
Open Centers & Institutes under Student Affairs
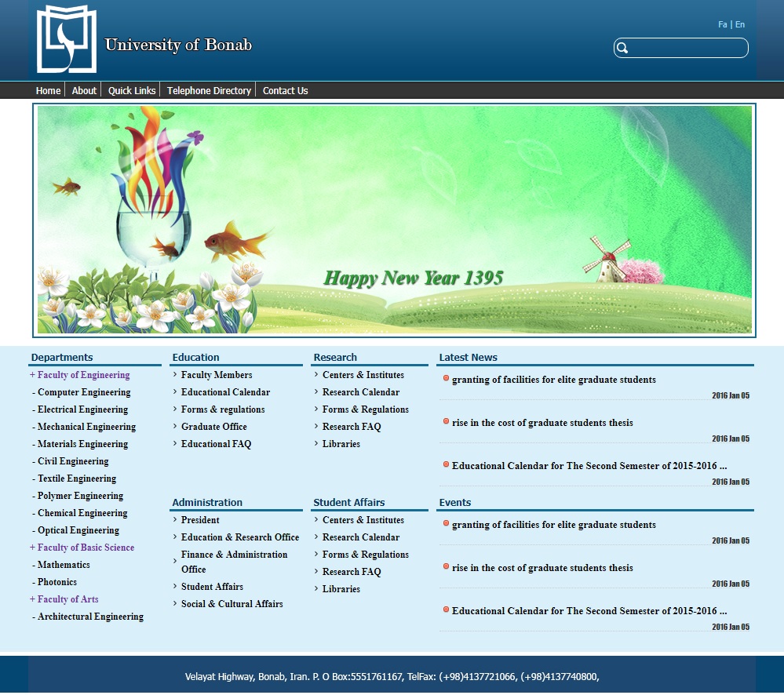[363, 519]
